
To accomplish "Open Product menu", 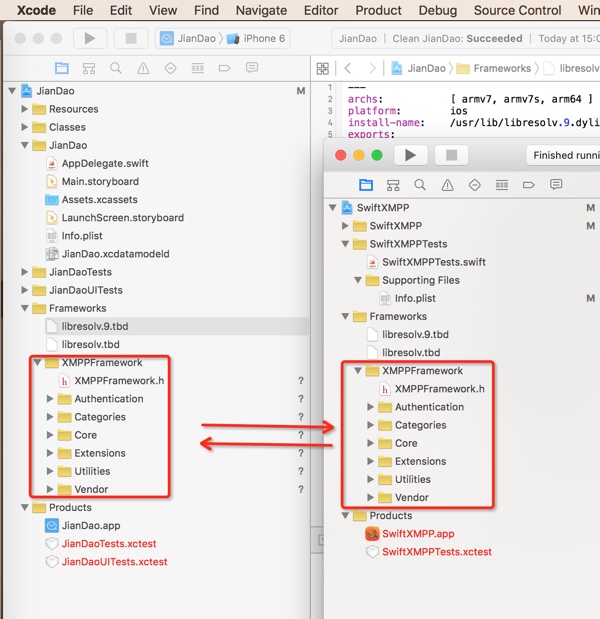I will coord(378,10).
